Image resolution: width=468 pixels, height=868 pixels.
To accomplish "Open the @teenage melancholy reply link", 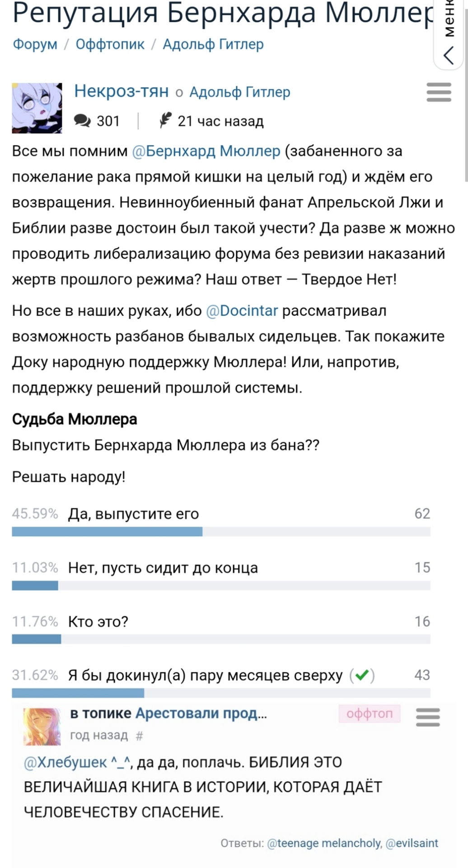I will 324,843.
